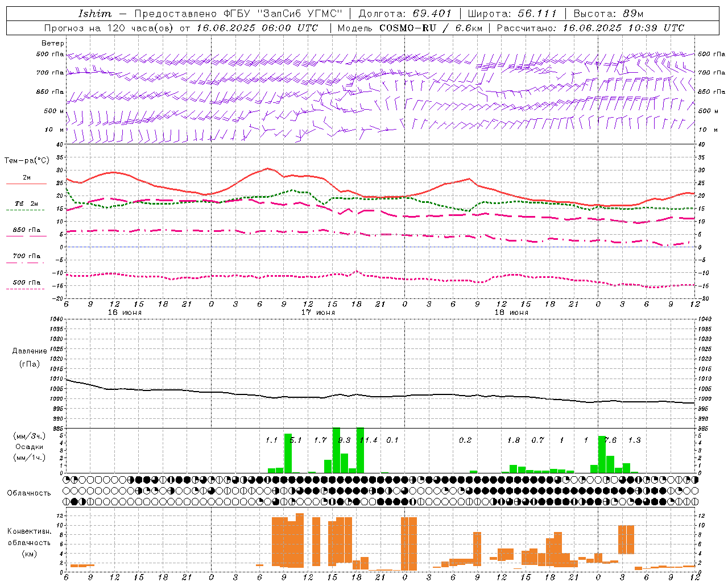Select the (мм/3ч.) unit label
The height and width of the screenshot is (582, 728).
point(30,436)
